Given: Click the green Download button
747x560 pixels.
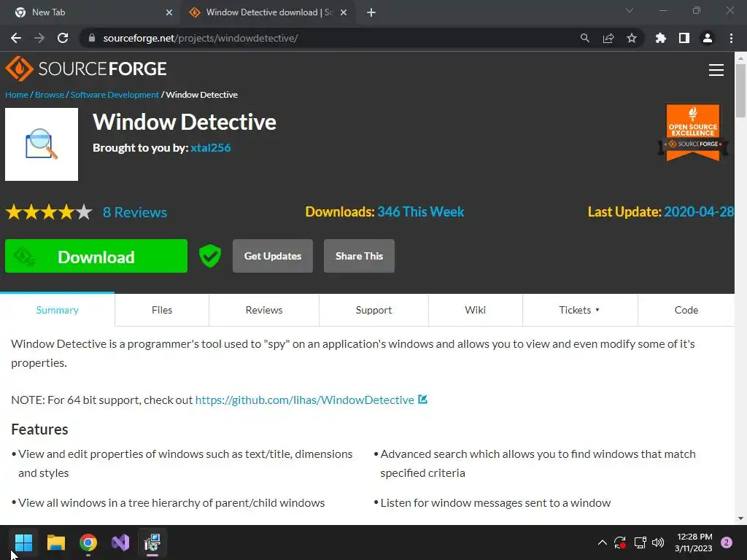Looking at the screenshot, I should coord(96,256).
